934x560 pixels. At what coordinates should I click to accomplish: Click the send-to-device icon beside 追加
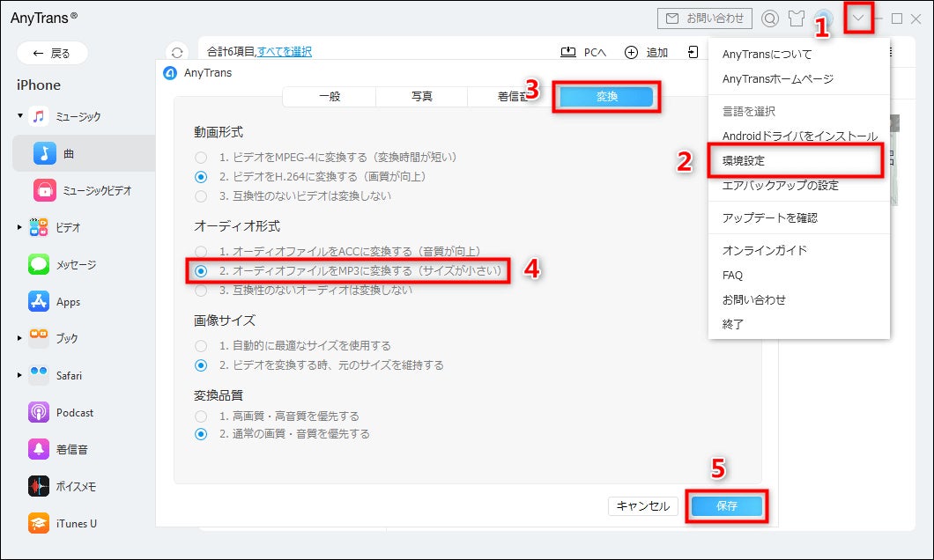point(693,52)
